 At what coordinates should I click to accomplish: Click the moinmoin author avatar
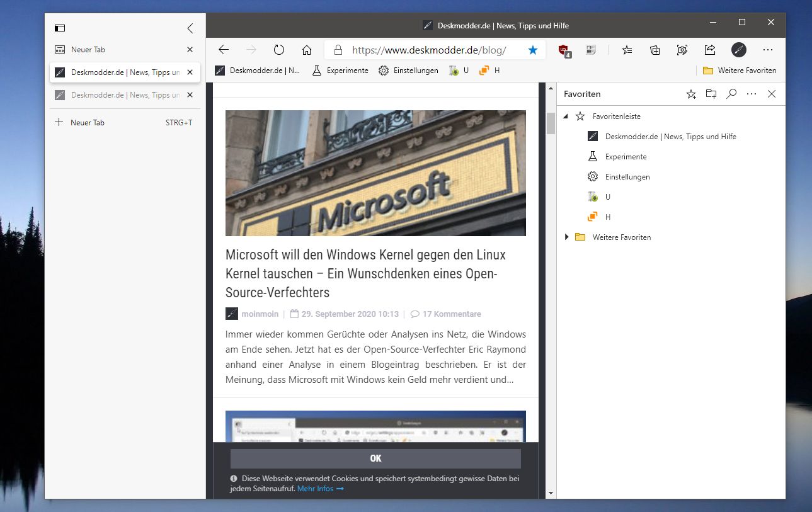click(232, 314)
